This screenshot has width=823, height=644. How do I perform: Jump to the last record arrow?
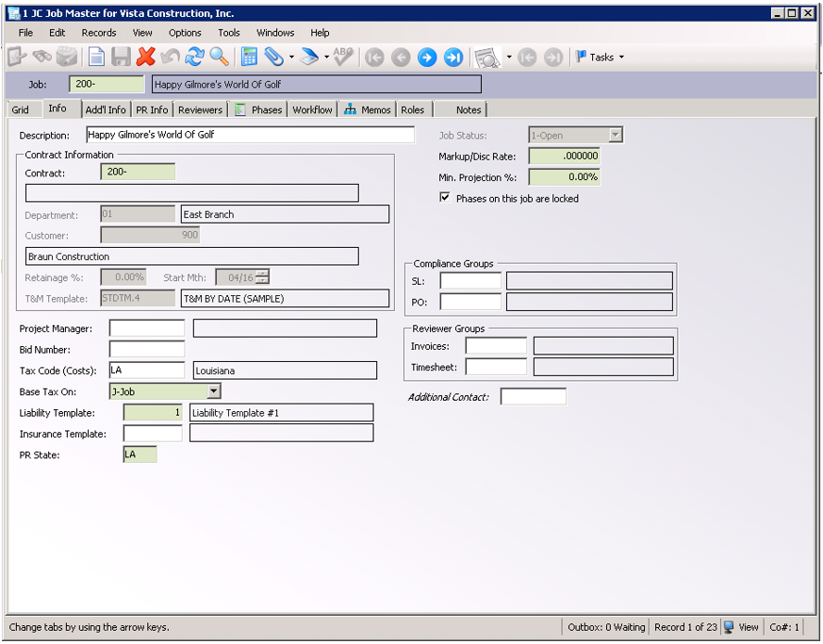pyautogui.click(x=453, y=58)
